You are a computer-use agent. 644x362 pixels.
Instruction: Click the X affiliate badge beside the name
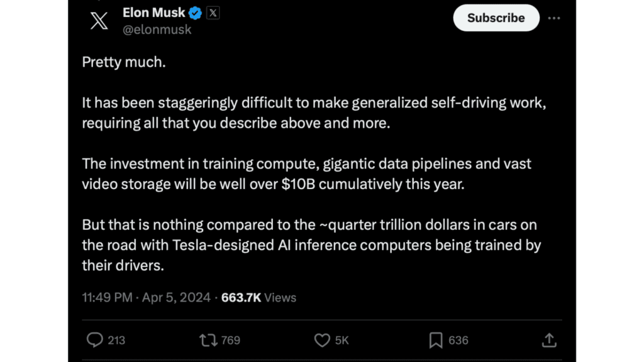(213, 13)
